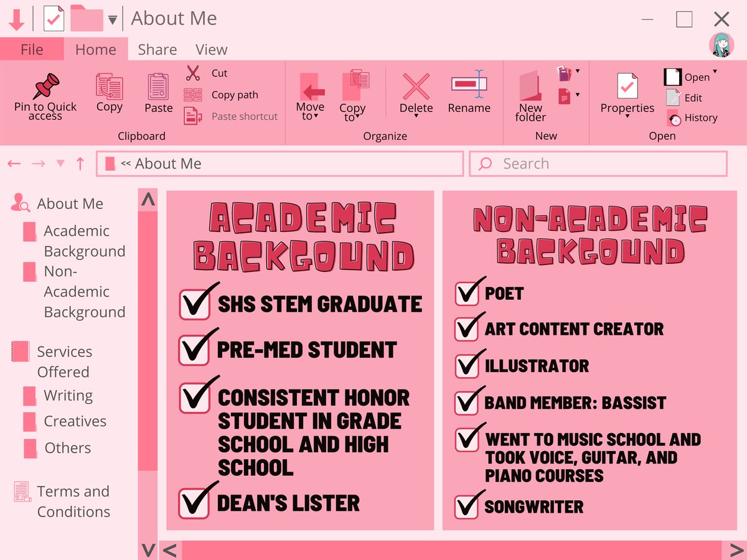Open Non-Academic Background in the sidebar
The image size is (747, 560).
click(85, 291)
